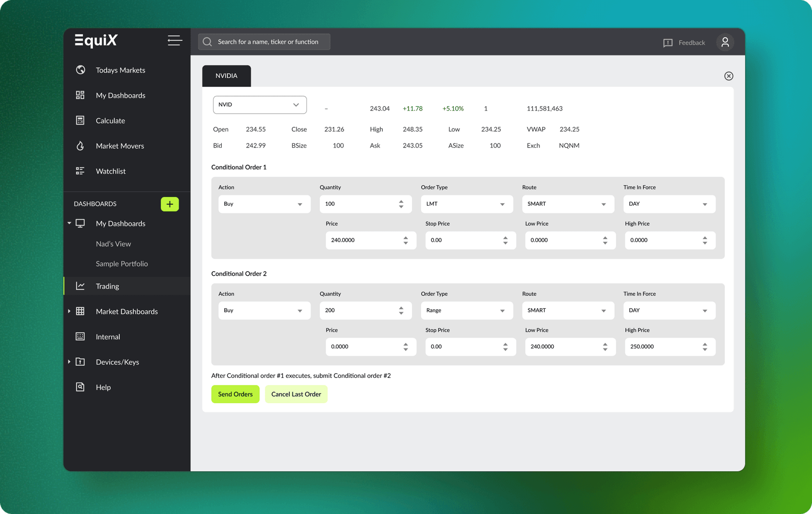Click the Quantity 100 field in Order 1

365,204
